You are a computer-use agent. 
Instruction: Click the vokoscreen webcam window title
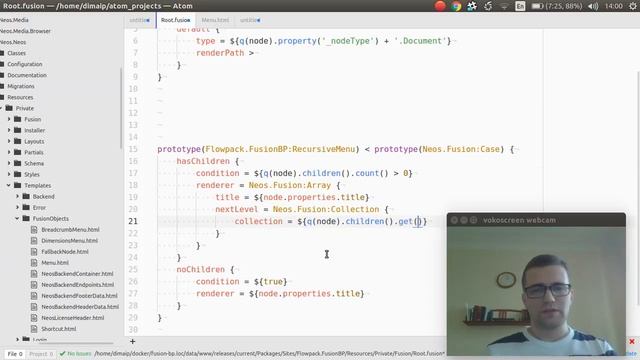[519, 220]
